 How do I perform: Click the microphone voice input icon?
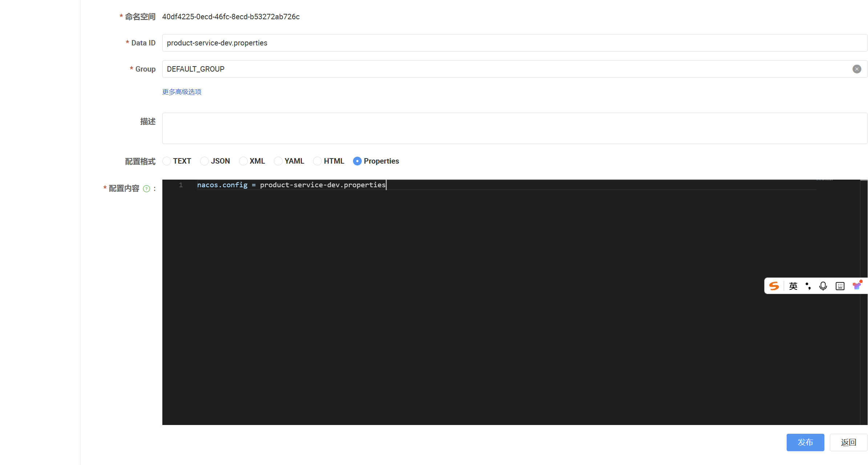click(x=823, y=286)
